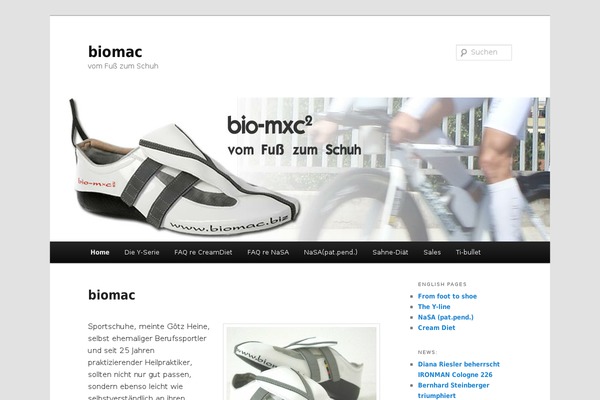Click the bio-mxc² shoe header banner
Screen dimensions: 600x400
click(300, 169)
